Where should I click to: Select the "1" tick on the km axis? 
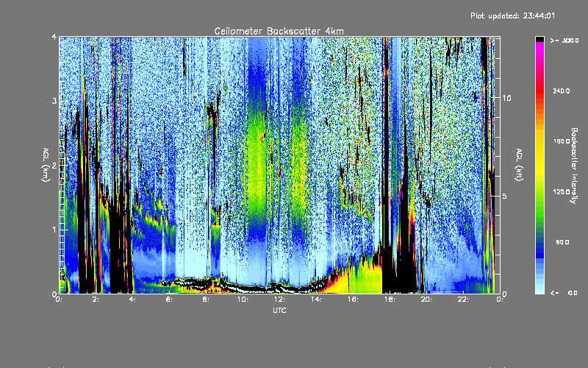pos(54,230)
